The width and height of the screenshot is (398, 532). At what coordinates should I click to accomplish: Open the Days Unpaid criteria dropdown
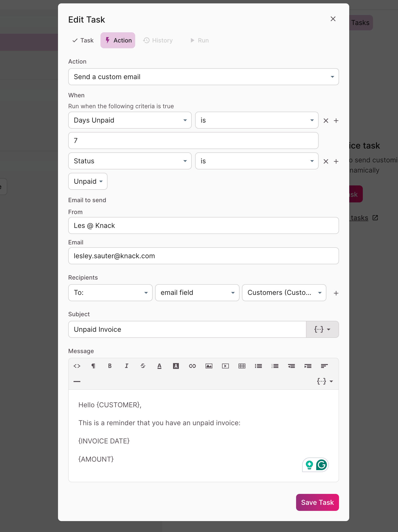(130, 120)
